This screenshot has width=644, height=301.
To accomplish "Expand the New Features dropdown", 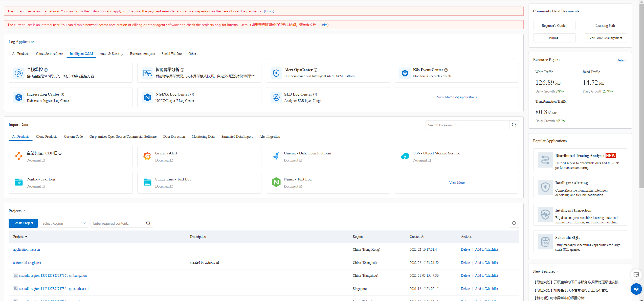I will point(558,271).
